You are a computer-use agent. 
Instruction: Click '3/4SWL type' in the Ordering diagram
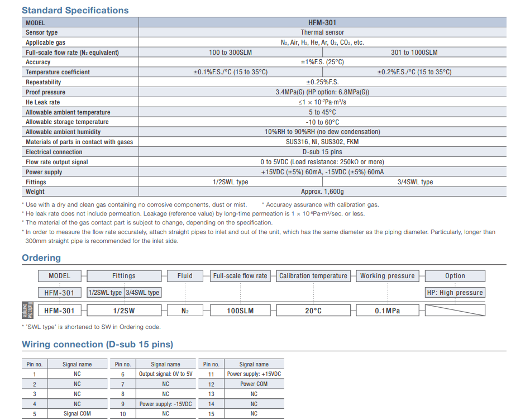(x=142, y=293)
